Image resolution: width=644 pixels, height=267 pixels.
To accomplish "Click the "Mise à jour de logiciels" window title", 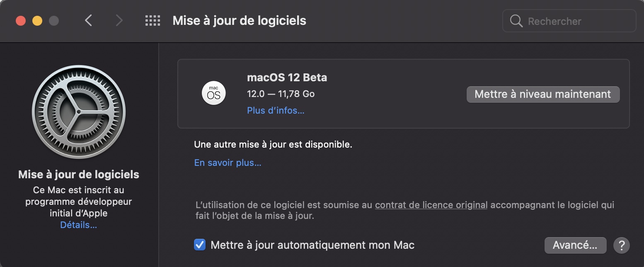I will click(x=239, y=21).
